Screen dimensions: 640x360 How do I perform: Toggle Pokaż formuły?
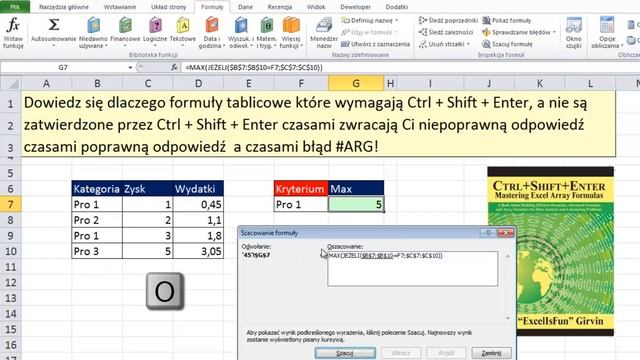tap(507, 20)
